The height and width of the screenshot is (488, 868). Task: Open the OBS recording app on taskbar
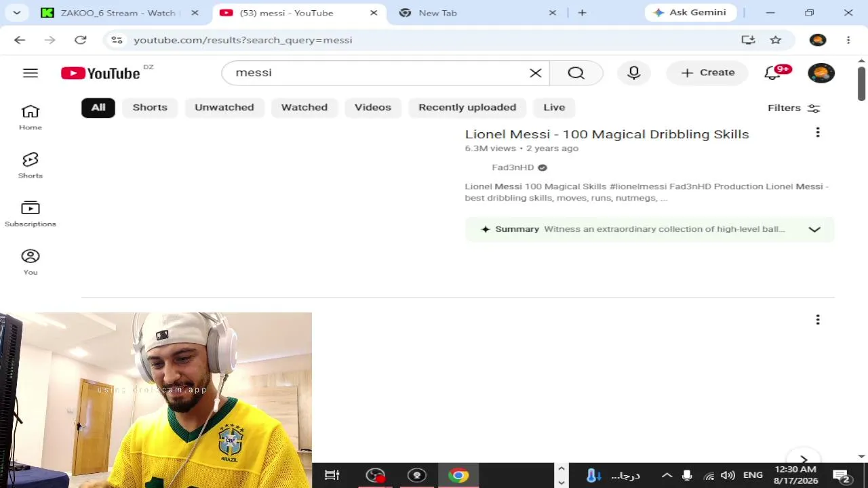point(375,475)
